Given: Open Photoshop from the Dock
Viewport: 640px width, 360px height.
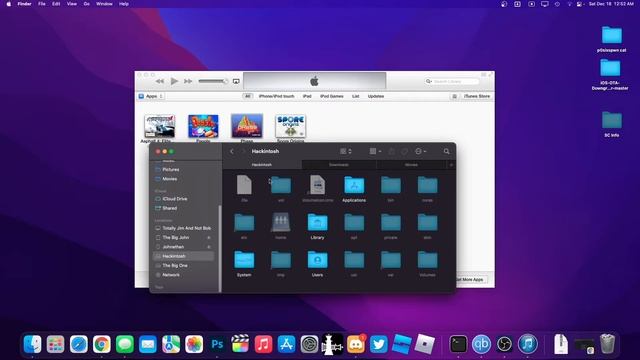Looking at the screenshot, I should click(217, 344).
